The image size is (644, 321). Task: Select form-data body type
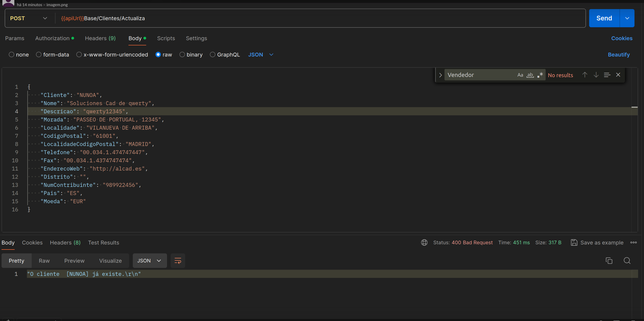click(39, 55)
